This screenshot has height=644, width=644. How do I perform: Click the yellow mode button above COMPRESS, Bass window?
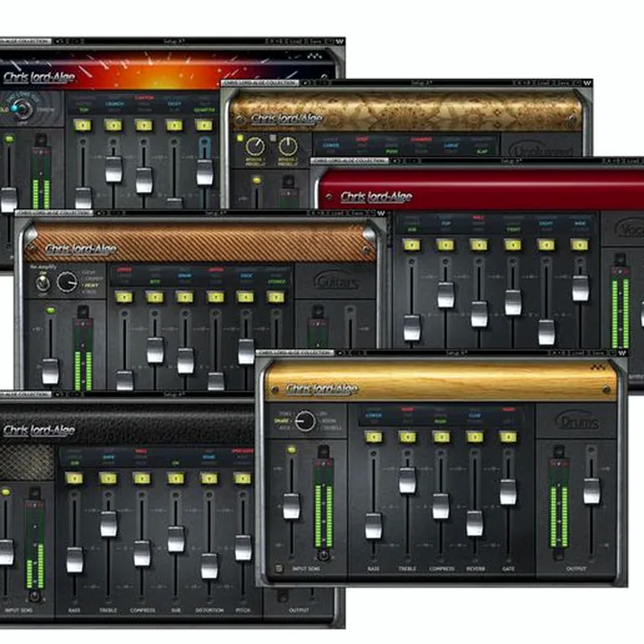[141, 479]
